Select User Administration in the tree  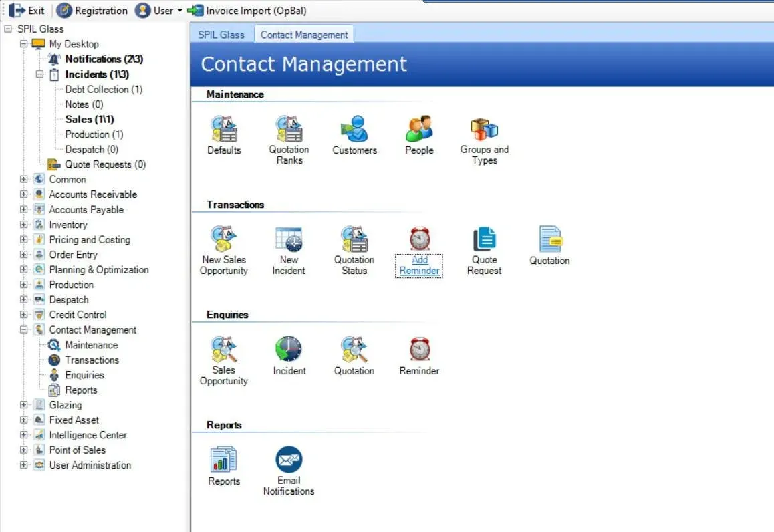click(x=90, y=465)
